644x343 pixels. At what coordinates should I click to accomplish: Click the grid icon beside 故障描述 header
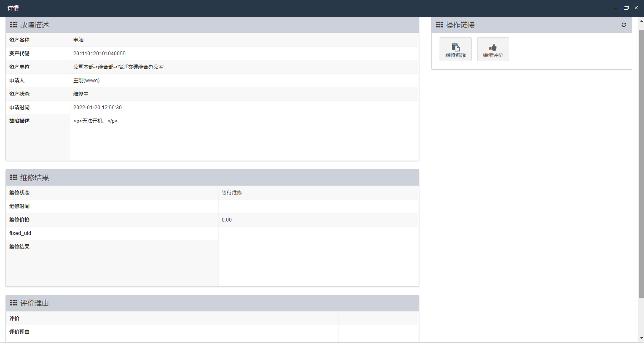click(13, 25)
